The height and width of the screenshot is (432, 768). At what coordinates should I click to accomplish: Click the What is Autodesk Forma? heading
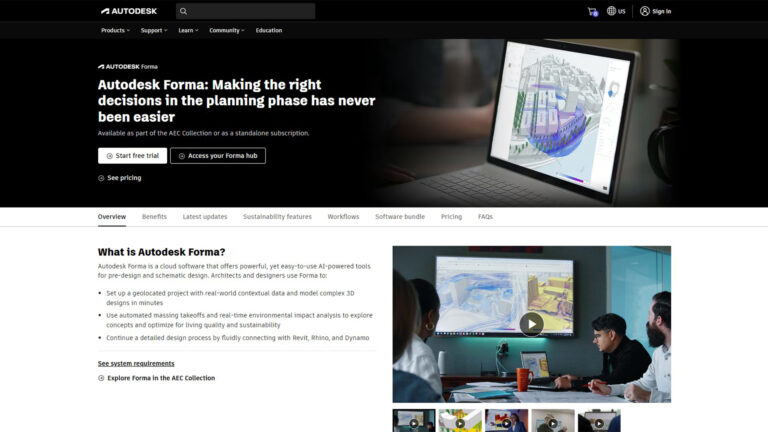[162, 252]
